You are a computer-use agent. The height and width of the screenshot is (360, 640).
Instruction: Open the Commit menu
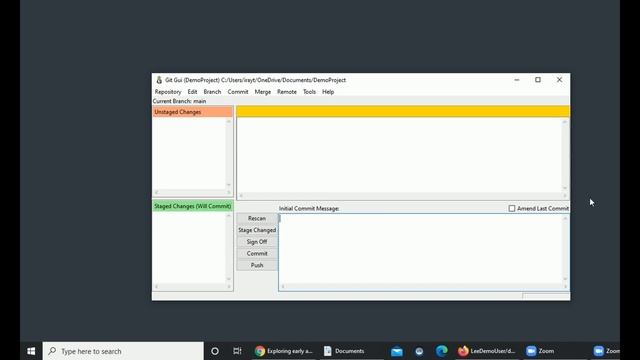click(238, 92)
